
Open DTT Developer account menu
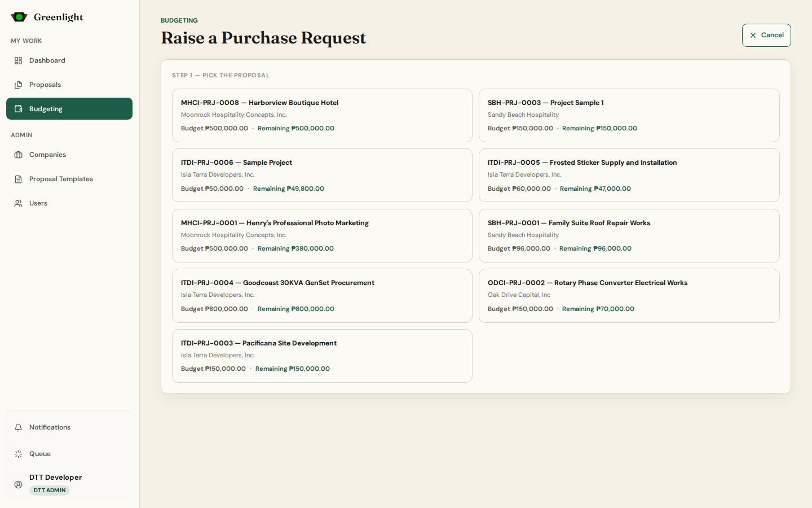(x=69, y=484)
